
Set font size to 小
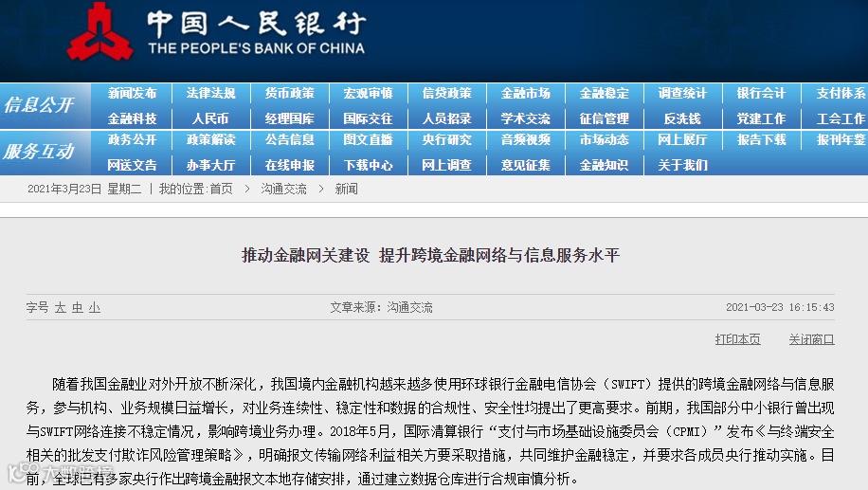tap(95, 307)
